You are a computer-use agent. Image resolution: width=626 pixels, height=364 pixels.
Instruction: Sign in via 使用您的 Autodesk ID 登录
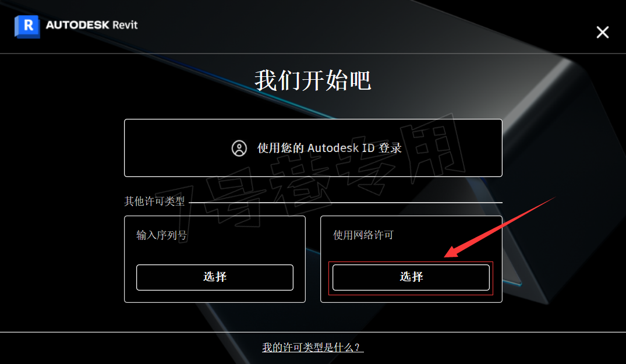click(x=313, y=148)
